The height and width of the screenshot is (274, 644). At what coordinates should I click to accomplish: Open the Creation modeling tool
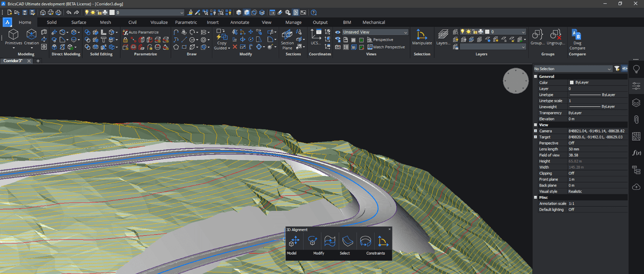pos(31,38)
